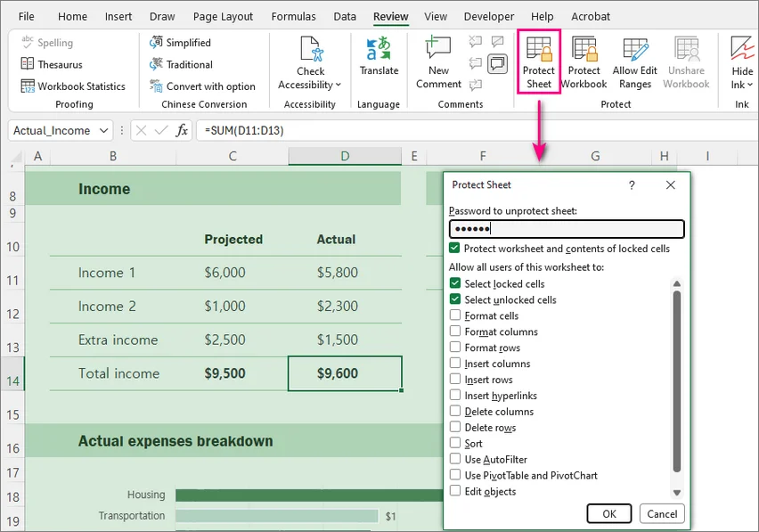
Task: Enable the Format cells permission
Action: pos(455,315)
